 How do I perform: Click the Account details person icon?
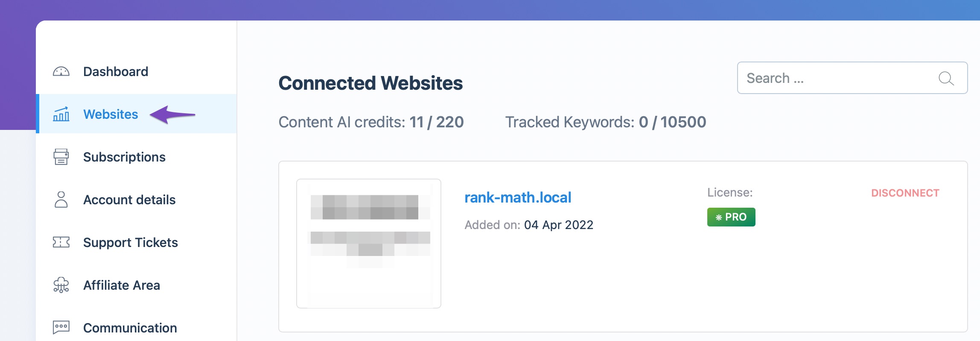61,200
